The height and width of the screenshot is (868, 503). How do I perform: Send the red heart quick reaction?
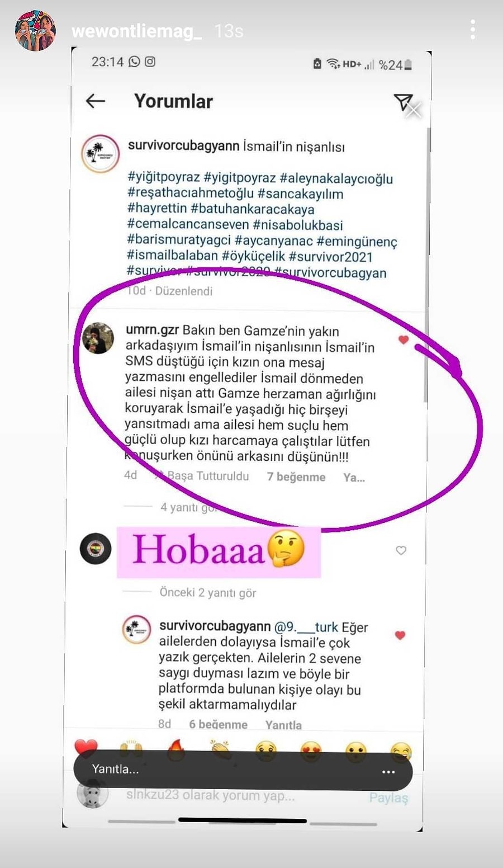tap(86, 748)
